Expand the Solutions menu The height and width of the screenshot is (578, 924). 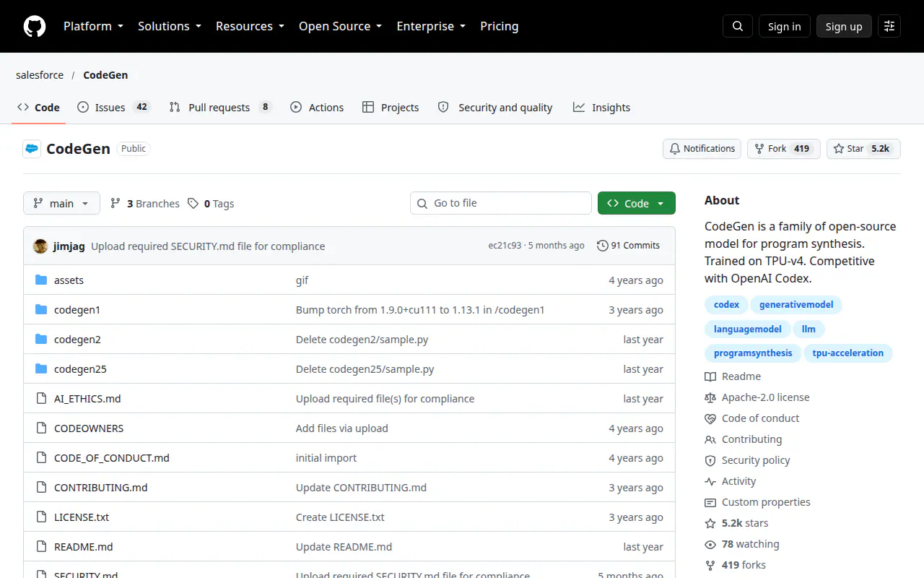coord(169,26)
